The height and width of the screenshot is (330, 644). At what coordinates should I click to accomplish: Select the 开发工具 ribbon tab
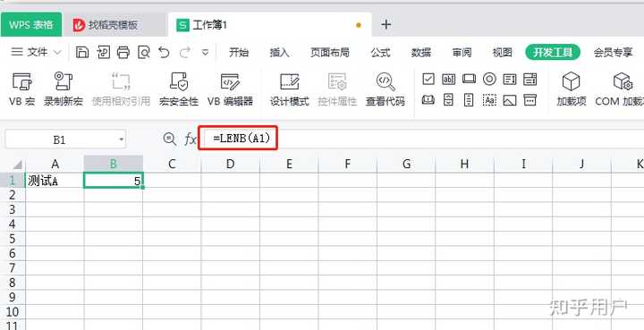click(553, 52)
